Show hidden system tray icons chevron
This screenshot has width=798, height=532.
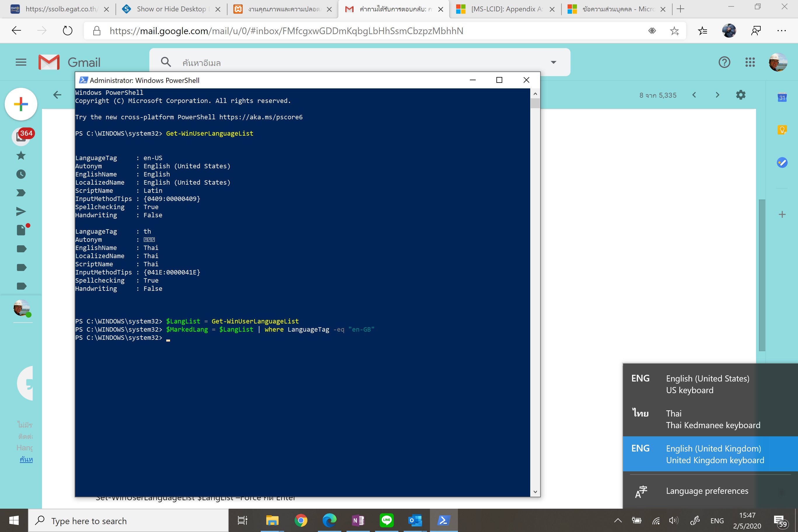[618, 520]
